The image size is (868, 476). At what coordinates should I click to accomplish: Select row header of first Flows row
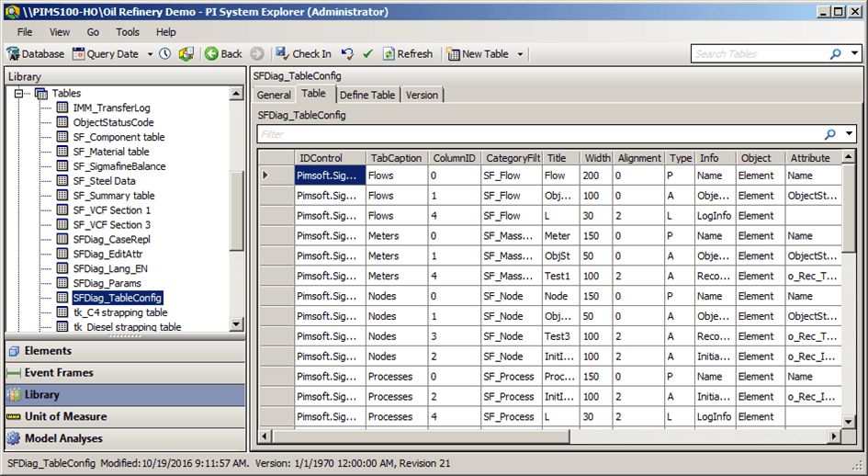pos(276,176)
